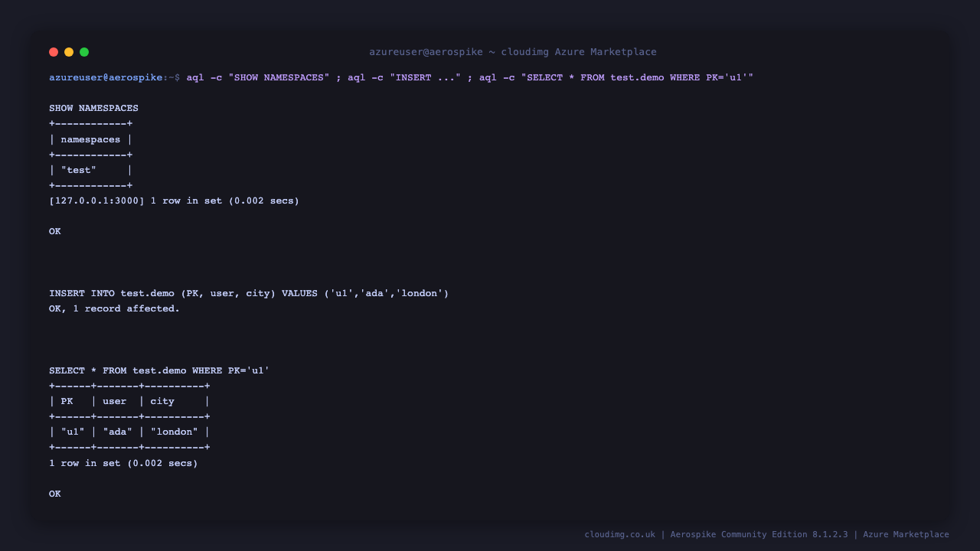This screenshot has width=980, height=551.
Task: Click the cloudimg.co.uk footer text
Action: [x=620, y=534]
